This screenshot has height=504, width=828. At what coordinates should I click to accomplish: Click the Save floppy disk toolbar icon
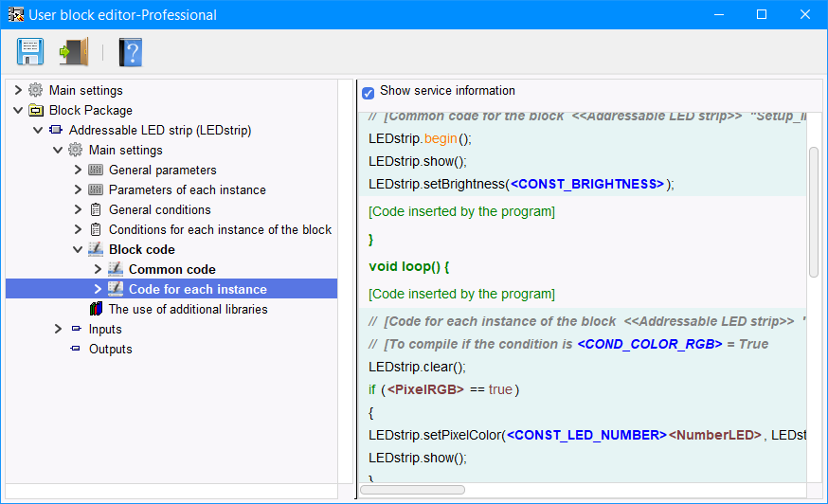click(30, 51)
